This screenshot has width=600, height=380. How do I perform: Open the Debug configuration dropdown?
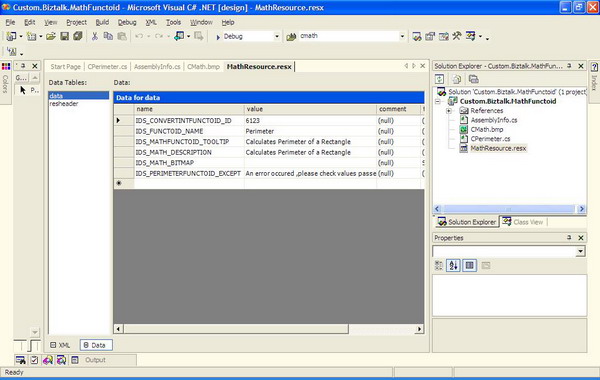277,36
